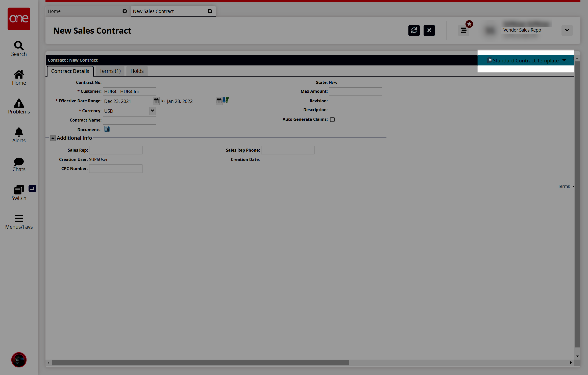The height and width of the screenshot is (375, 588).
Task: Collapse the Additional Info section
Action: tap(53, 138)
